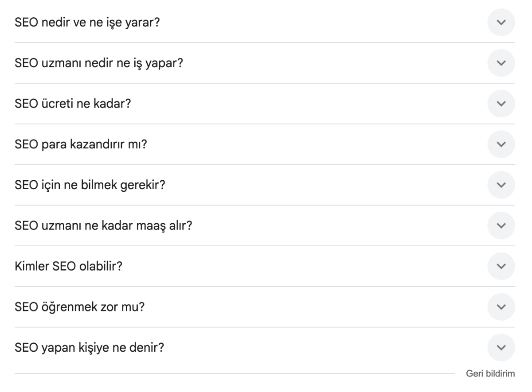Open the 'Kimler SEO olabilir?' question text

click(69, 267)
